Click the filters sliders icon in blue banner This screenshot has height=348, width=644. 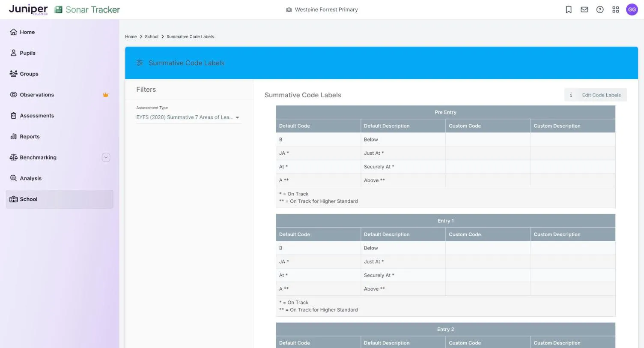click(140, 63)
